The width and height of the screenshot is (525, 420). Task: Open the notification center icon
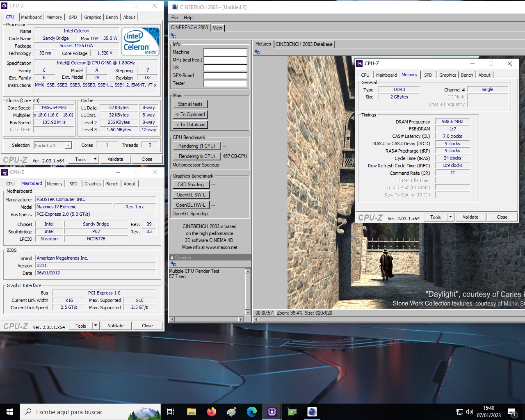click(512, 412)
